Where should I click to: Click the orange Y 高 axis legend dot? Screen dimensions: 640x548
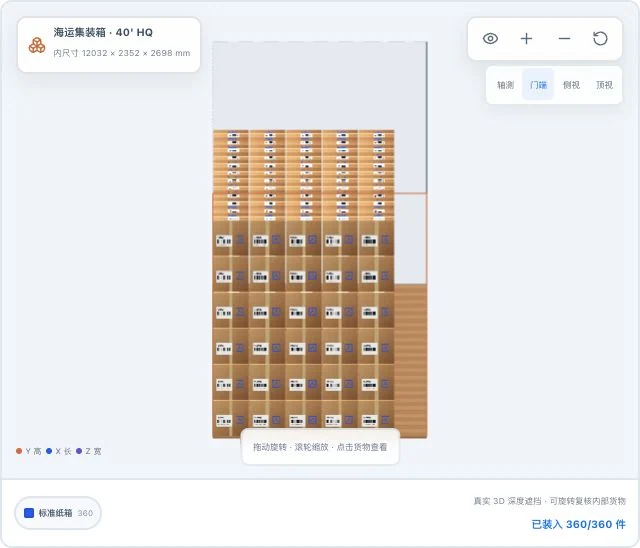tap(19, 451)
